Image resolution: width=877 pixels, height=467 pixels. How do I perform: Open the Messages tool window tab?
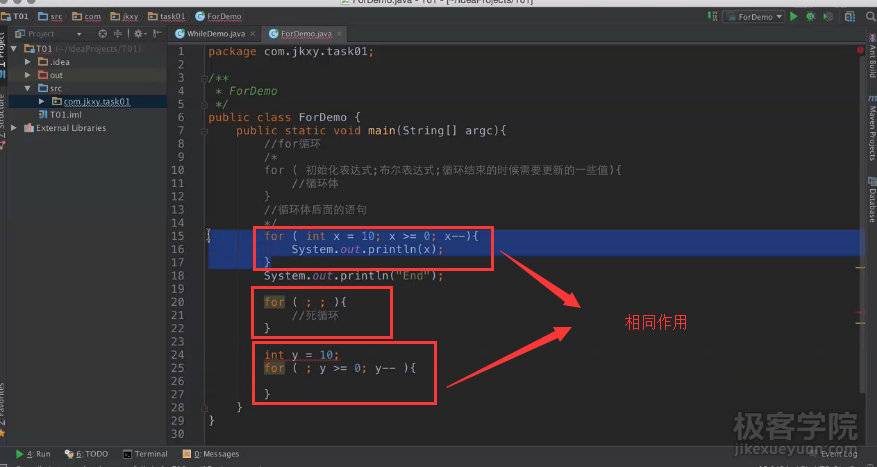point(211,454)
